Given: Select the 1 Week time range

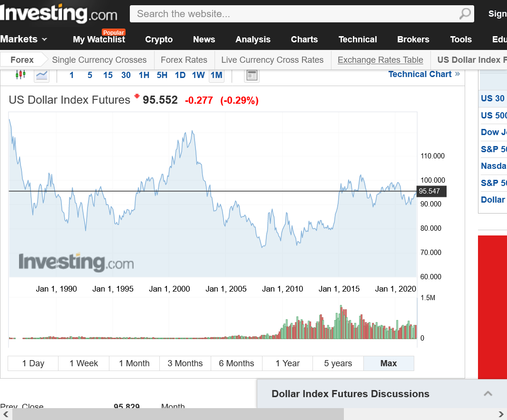Looking at the screenshot, I should click(84, 363).
